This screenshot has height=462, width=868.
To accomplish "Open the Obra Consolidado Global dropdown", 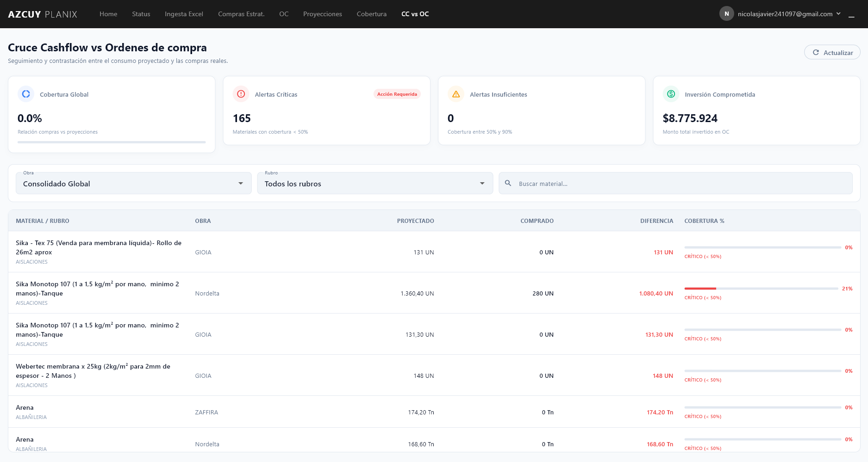I will (134, 183).
